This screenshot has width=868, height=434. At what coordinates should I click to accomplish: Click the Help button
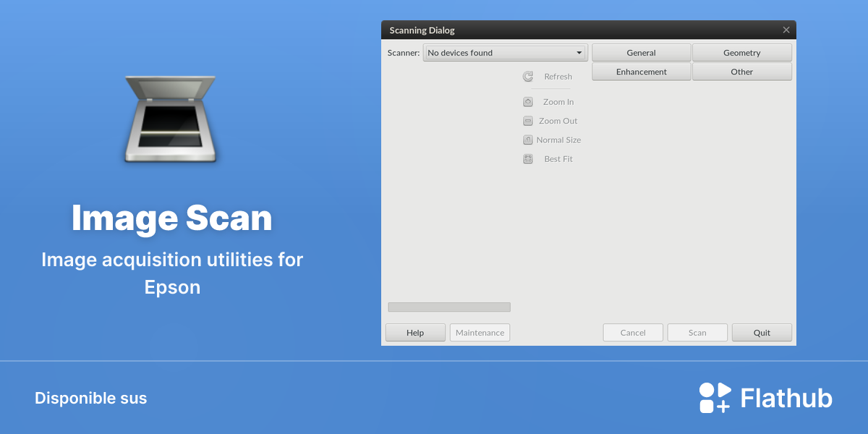[415, 333]
